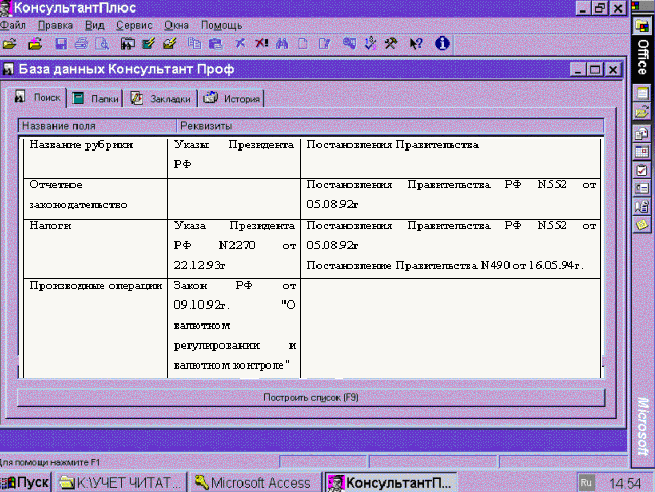Viewport: 655px width, 492px height.
Task: Switch to the Папки tab
Action: tap(95, 99)
